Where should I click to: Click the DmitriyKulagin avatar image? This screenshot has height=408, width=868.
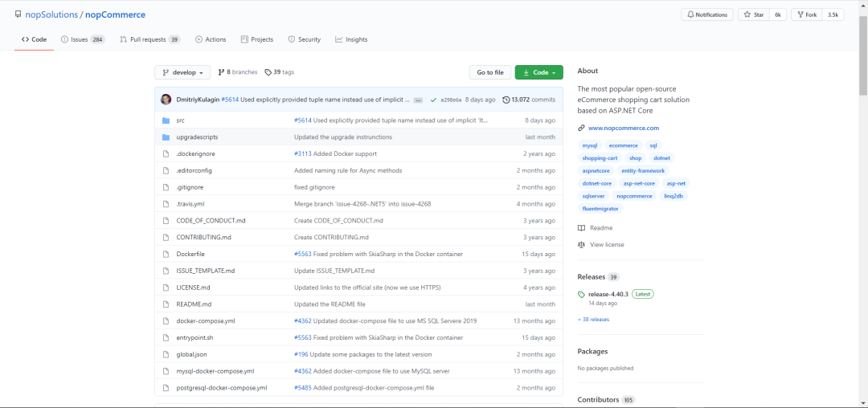(166, 100)
